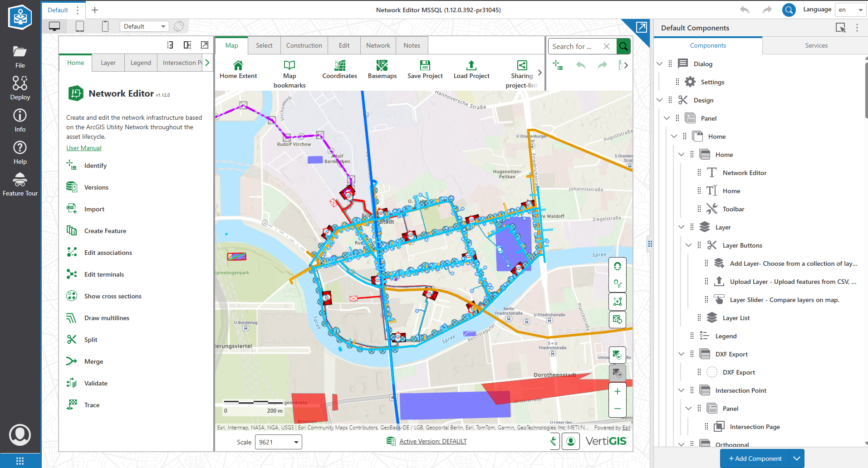Open the Coordinates tool

tap(339, 70)
